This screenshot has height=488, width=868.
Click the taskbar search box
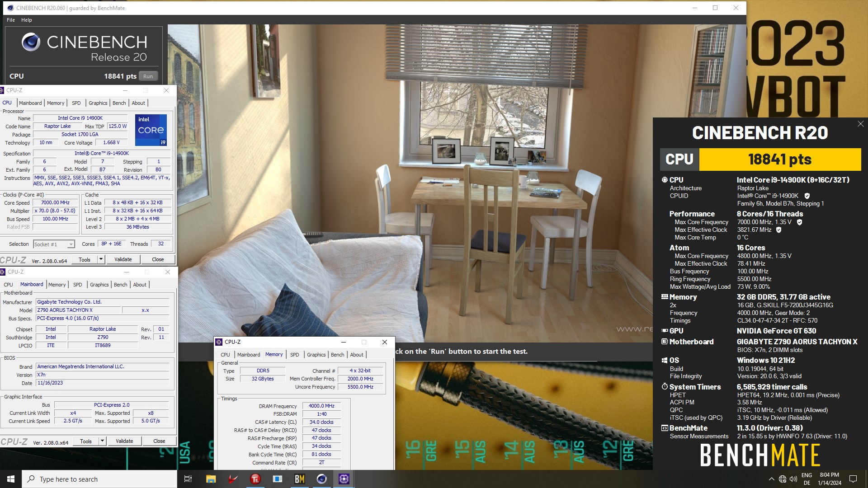click(x=99, y=479)
